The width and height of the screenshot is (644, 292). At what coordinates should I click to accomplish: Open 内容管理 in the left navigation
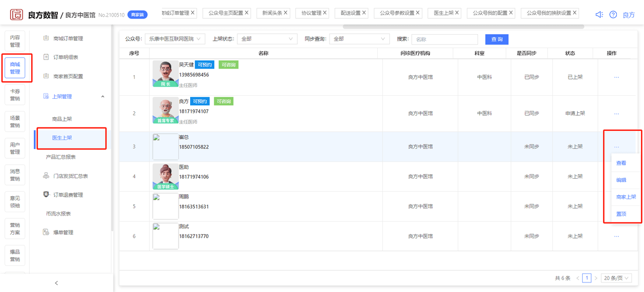pyautogui.click(x=15, y=41)
